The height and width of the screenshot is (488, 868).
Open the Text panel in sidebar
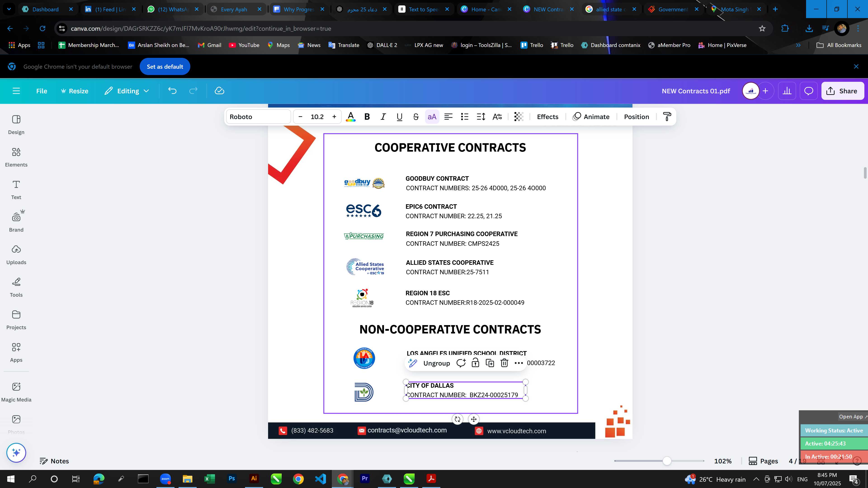click(x=16, y=190)
